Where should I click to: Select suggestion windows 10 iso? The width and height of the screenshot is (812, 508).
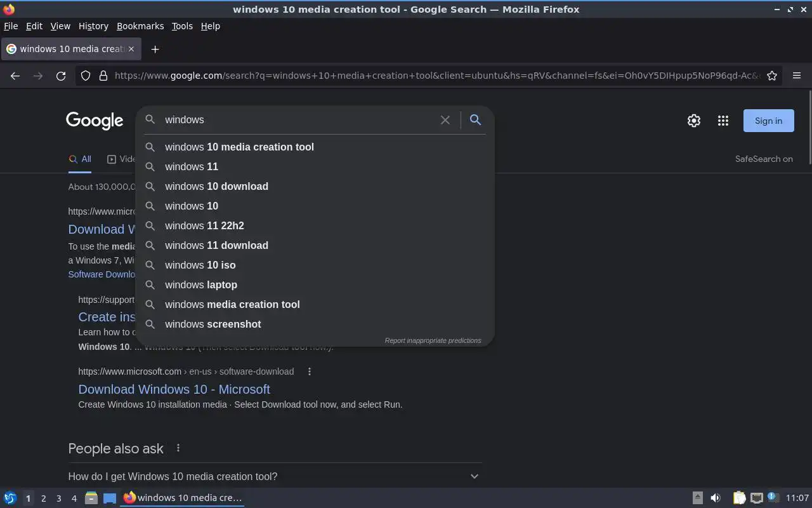click(x=315, y=265)
